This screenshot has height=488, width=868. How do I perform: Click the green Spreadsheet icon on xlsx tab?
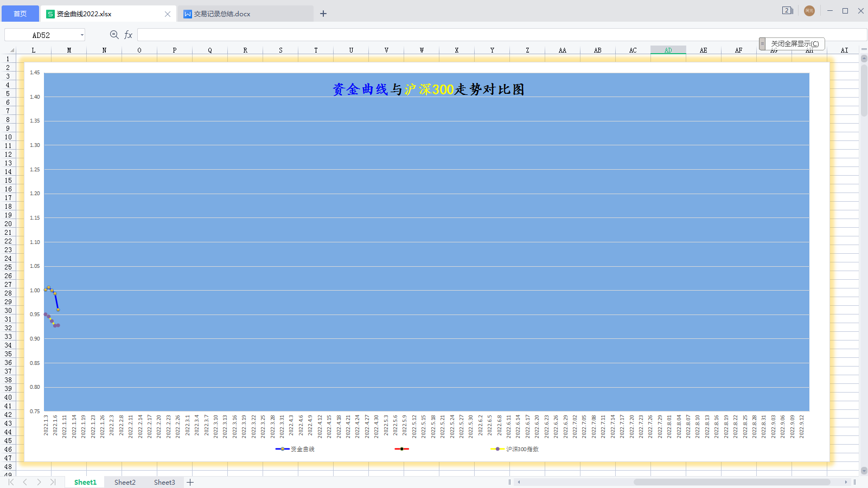point(50,13)
